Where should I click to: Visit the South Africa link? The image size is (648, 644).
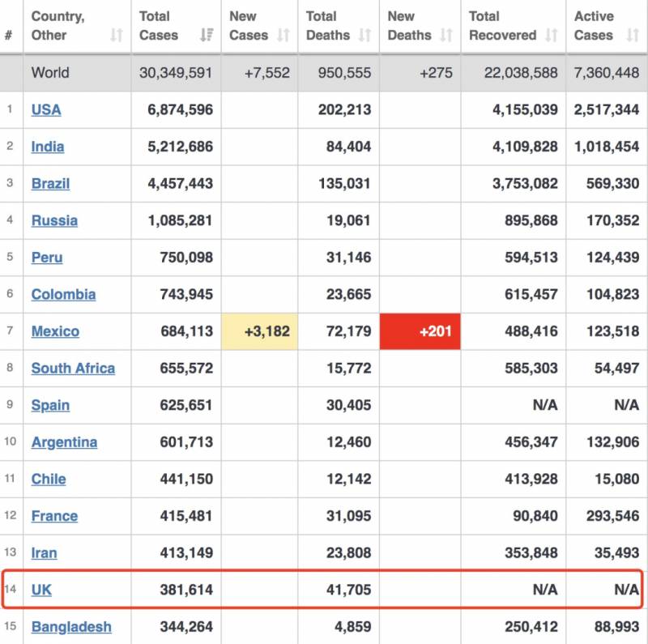[x=73, y=368]
